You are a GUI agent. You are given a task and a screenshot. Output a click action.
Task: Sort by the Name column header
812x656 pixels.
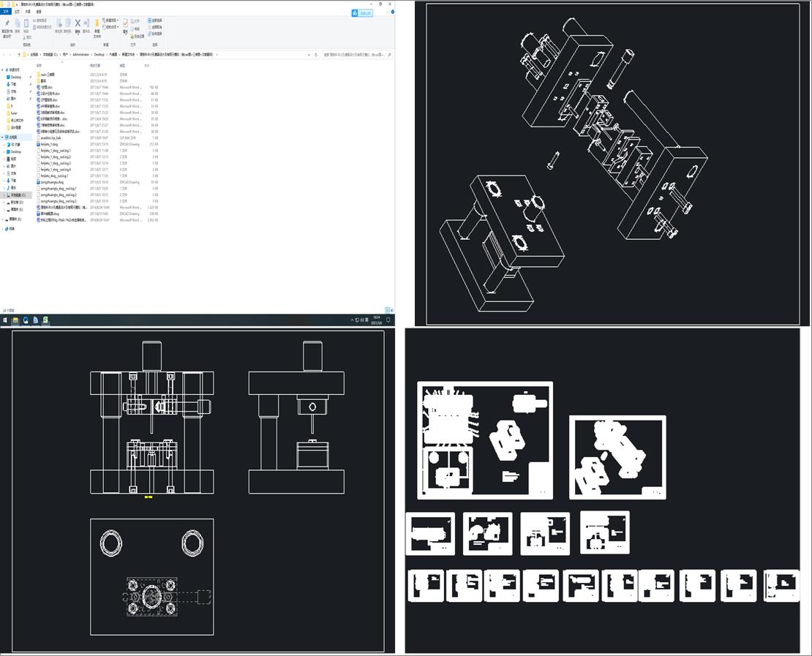tap(39, 65)
